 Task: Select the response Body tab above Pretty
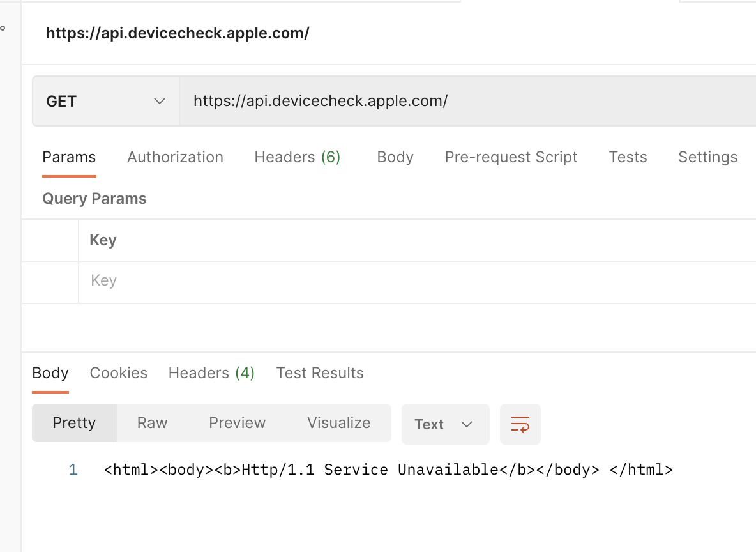50,373
